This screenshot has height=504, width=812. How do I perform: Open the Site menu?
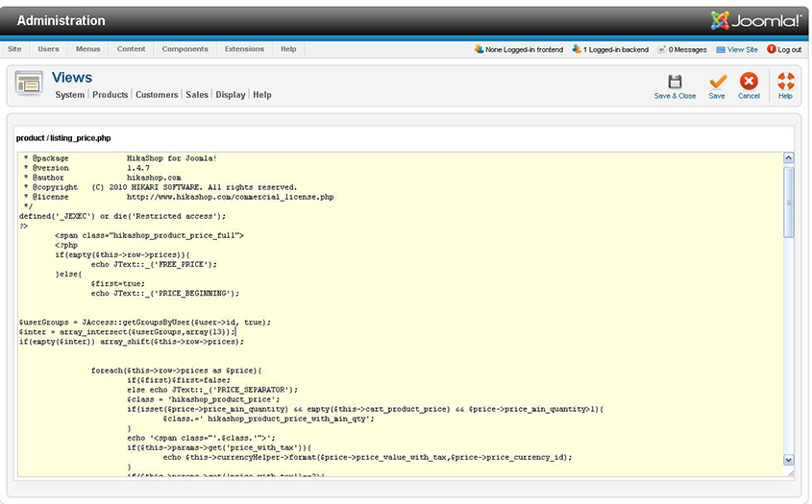click(14, 49)
